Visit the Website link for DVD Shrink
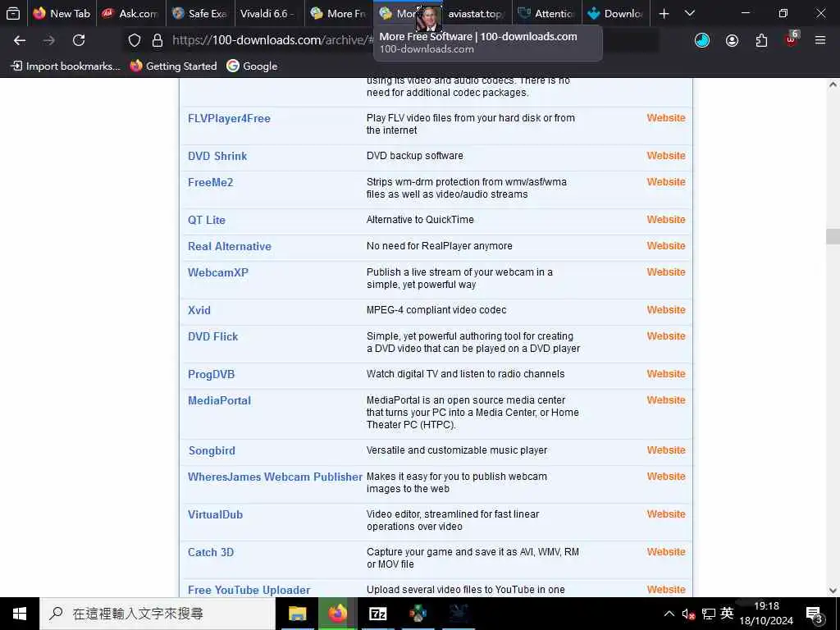This screenshot has height=630, width=840. click(x=666, y=155)
